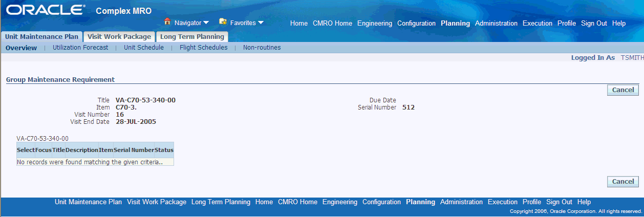Screen dimensions: 644x217
Task: Open the Navigator dropdown menu
Action: pos(191,23)
